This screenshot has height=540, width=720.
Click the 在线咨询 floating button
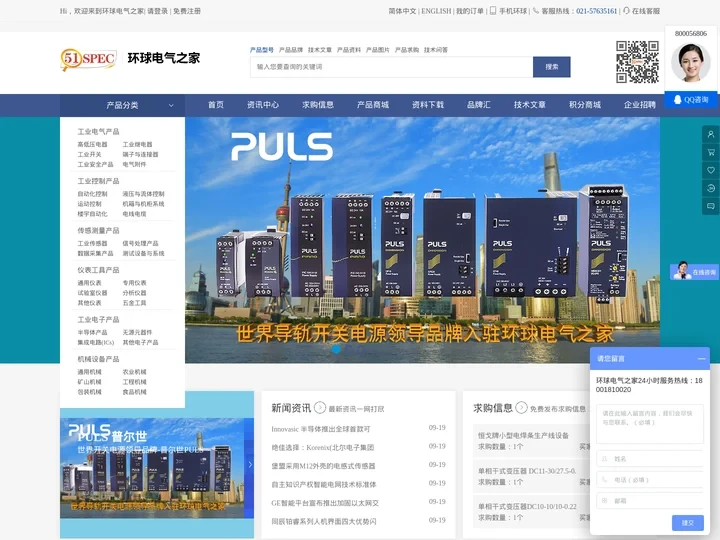(694, 272)
